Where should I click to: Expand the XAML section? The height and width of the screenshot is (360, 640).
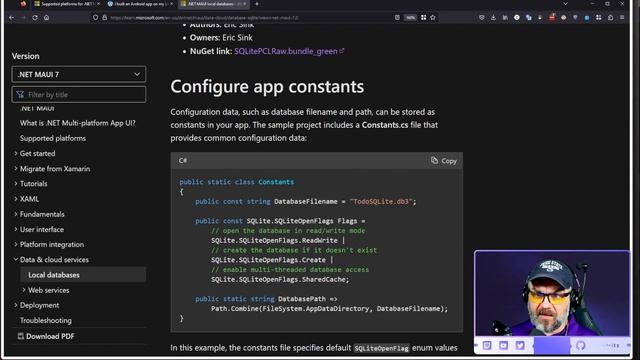16,199
